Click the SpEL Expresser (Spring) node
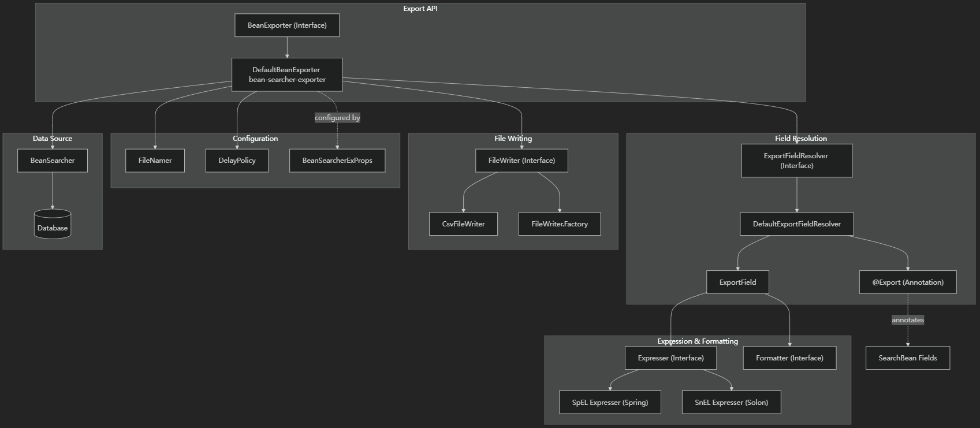 tap(610, 403)
